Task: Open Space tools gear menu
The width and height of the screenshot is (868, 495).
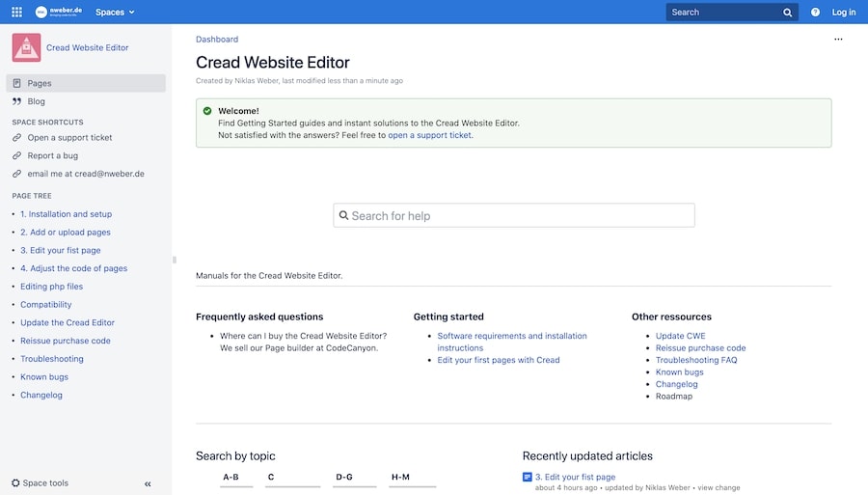Action: pyautogui.click(x=40, y=482)
